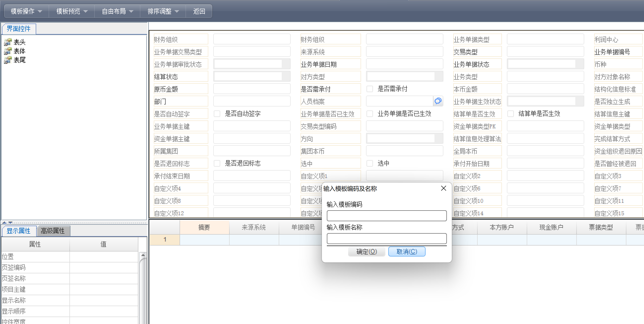Select the 表头 tree item

[x=20, y=42]
